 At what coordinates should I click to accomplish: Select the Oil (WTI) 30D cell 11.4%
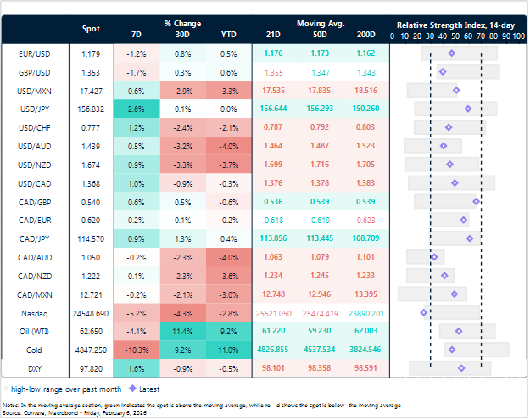[x=182, y=332]
